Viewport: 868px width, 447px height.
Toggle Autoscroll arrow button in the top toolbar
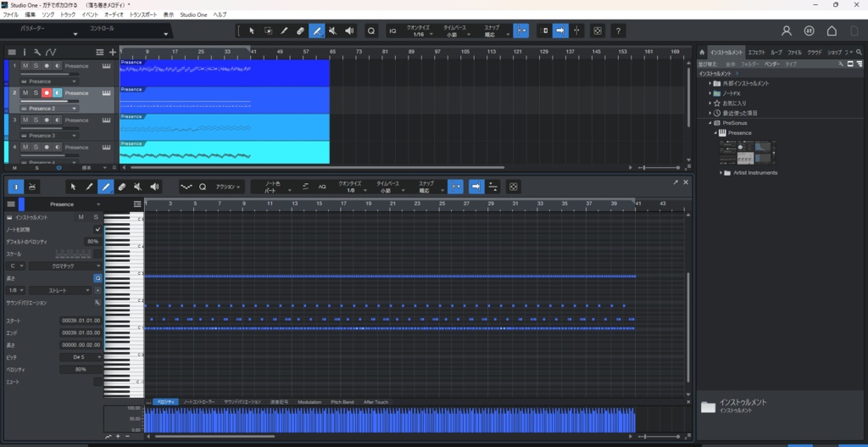(x=560, y=31)
